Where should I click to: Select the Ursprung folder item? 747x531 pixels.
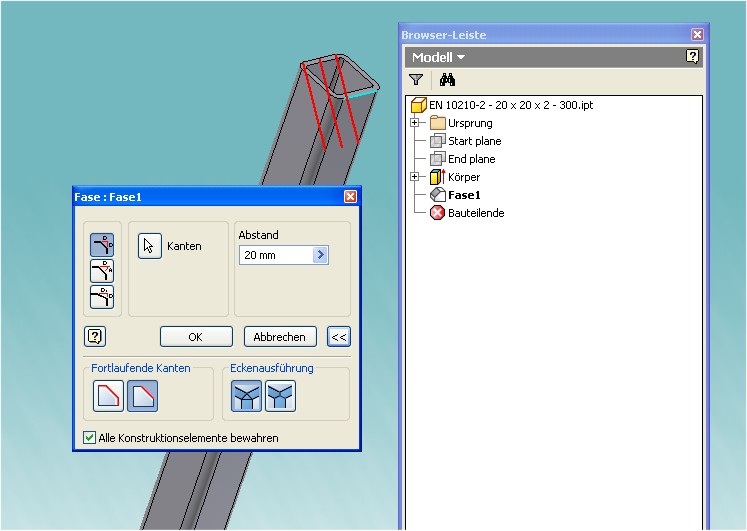coord(470,123)
